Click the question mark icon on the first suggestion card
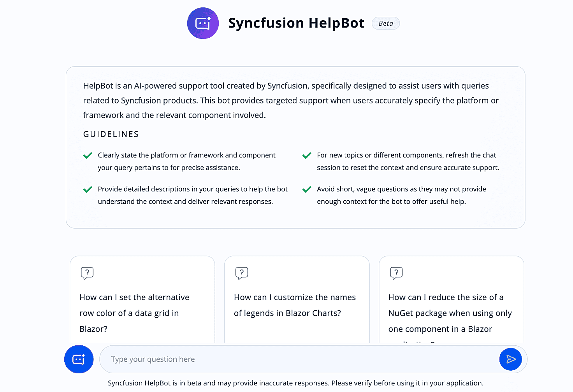This screenshot has width=573, height=392. click(x=87, y=273)
